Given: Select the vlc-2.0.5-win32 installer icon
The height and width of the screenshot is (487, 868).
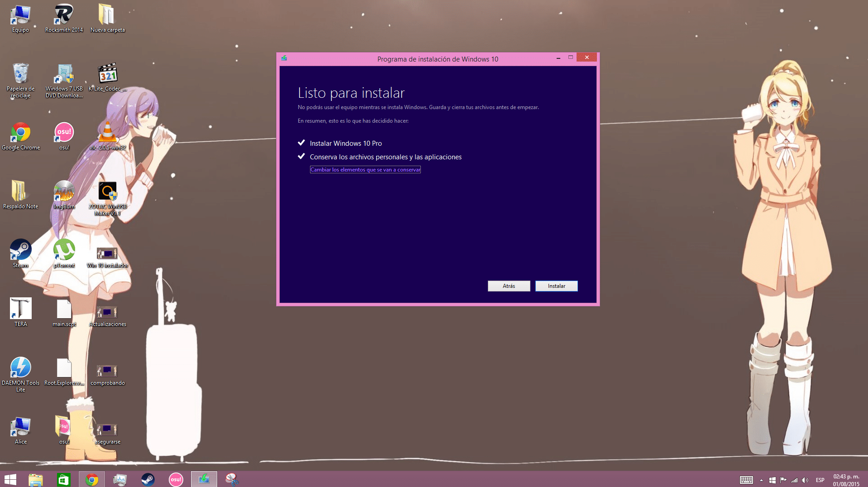Looking at the screenshot, I should click(x=107, y=136).
